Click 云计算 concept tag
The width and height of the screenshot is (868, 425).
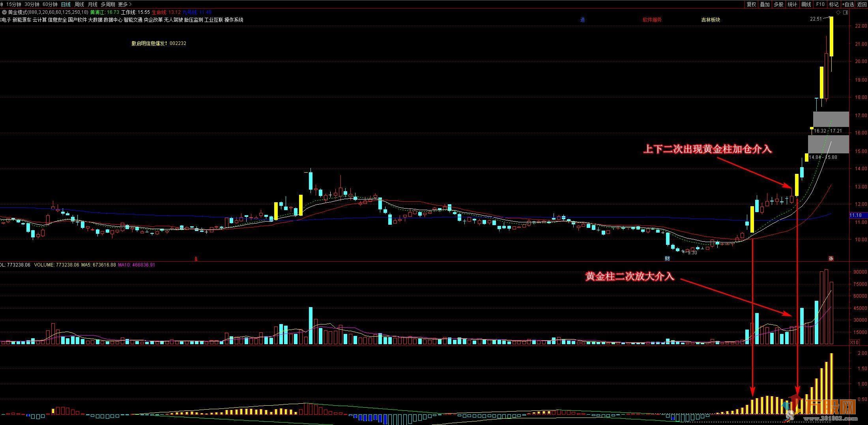click(39, 20)
